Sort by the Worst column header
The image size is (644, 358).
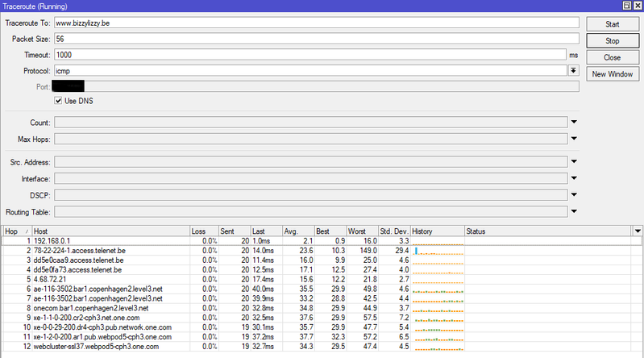[x=363, y=231]
